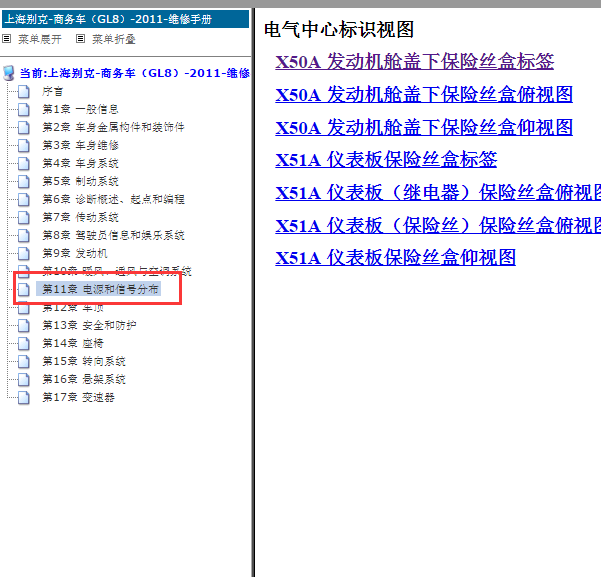
Task: Open 第14章 座椅 chapter
Action: tap(73, 343)
